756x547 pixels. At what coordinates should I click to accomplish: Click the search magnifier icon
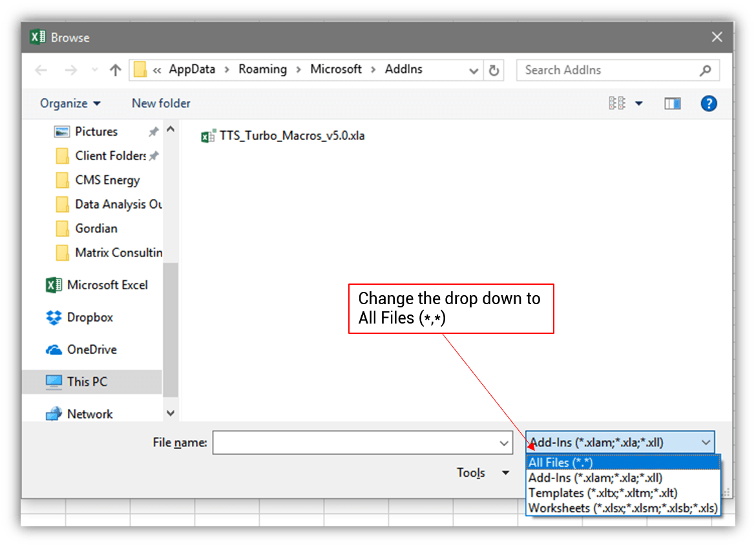click(x=705, y=70)
